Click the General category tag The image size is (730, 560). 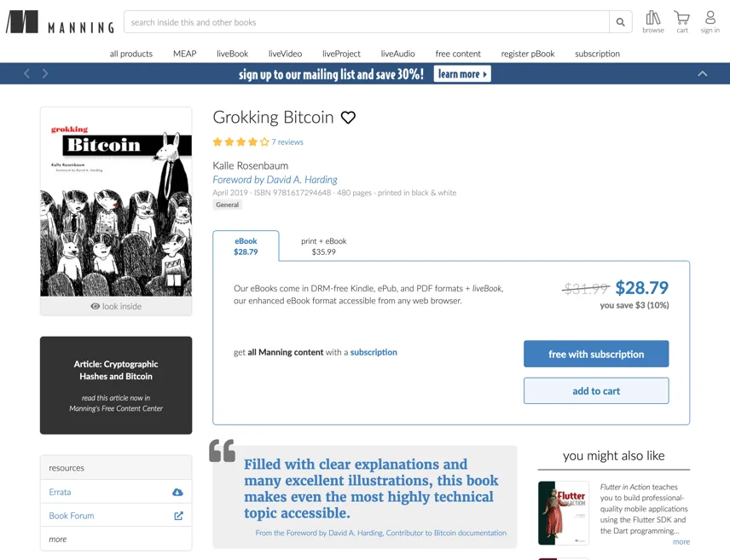pos(227,205)
